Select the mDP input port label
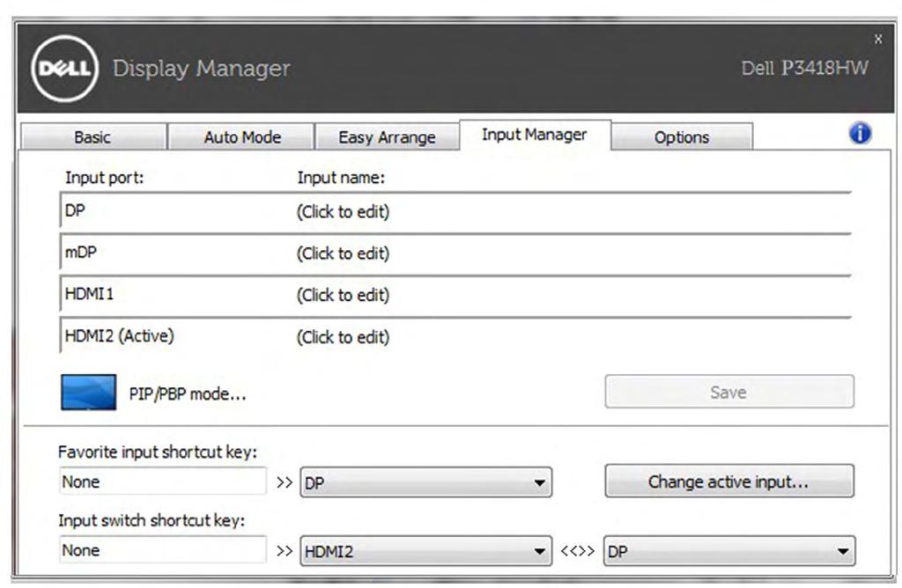The image size is (902, 588). click(x=80, y=253)
